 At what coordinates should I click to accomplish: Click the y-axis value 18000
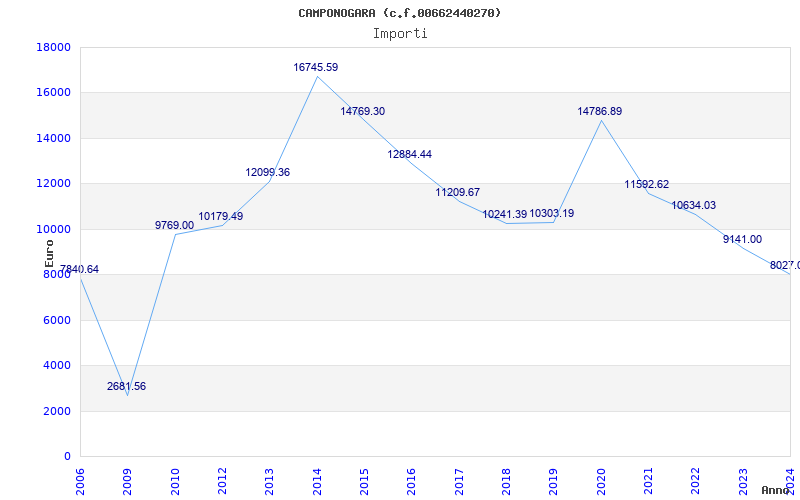click(x=54, y=47)
